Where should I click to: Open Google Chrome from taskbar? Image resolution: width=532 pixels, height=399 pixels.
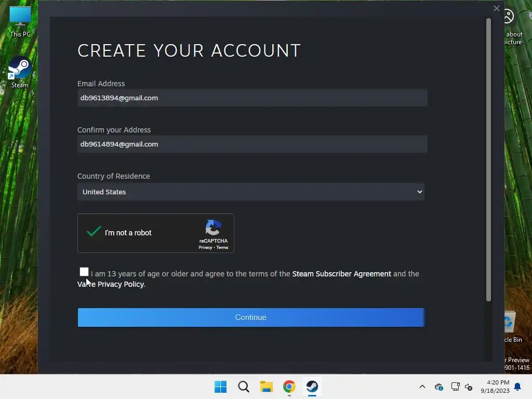pyautogui.click(x=289, y=387)
